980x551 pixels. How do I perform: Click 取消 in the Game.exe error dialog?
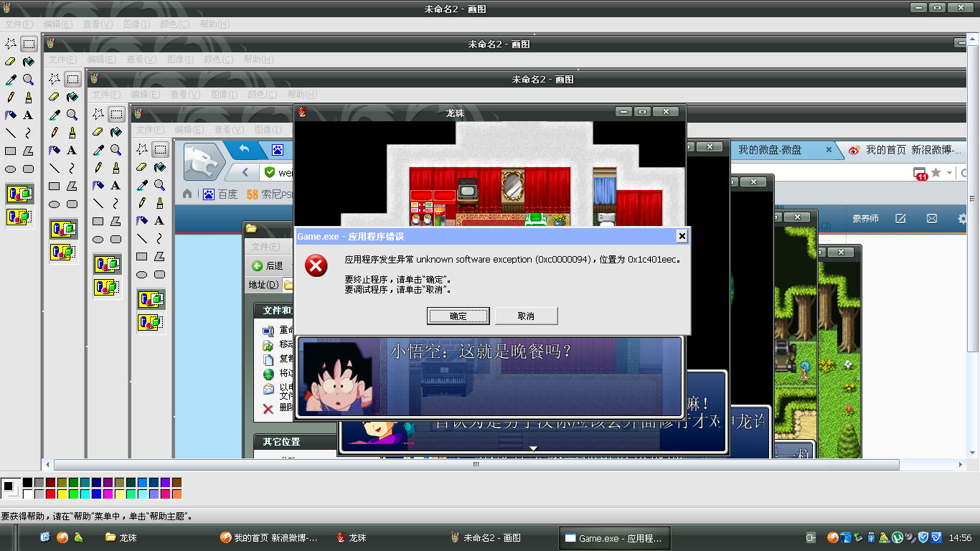pyautogui.click(x=526, y=316)
